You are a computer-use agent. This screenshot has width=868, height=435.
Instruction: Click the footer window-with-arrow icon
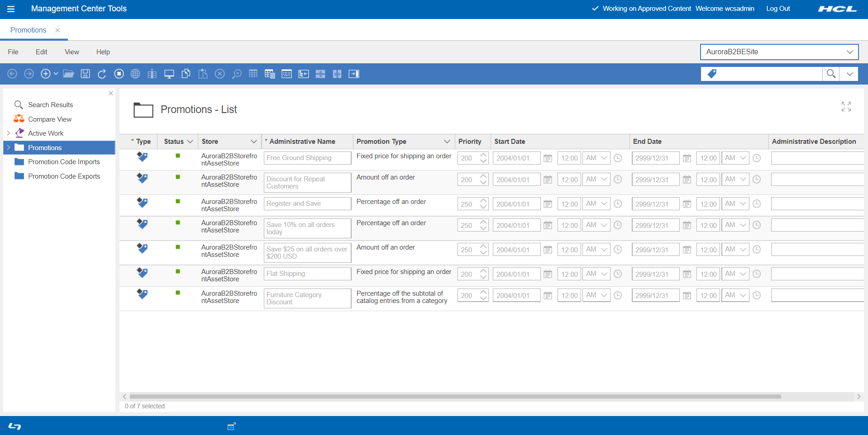[x=232, y=426]
